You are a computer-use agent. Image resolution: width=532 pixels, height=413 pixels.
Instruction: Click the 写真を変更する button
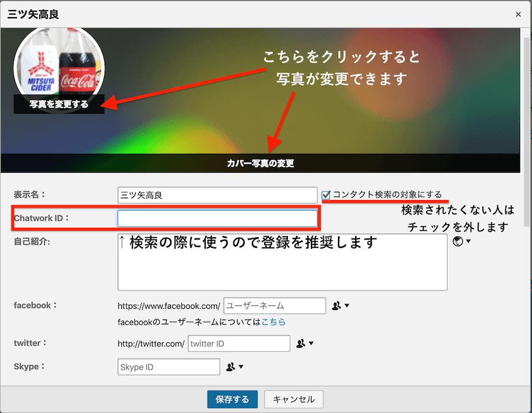[x=59, y=105]
